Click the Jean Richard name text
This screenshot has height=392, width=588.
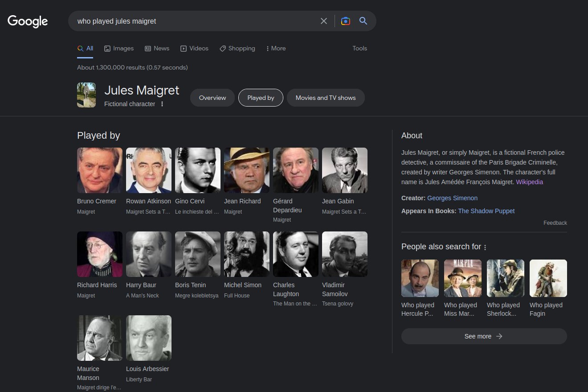pyautogui.click(x=242, y=201)
